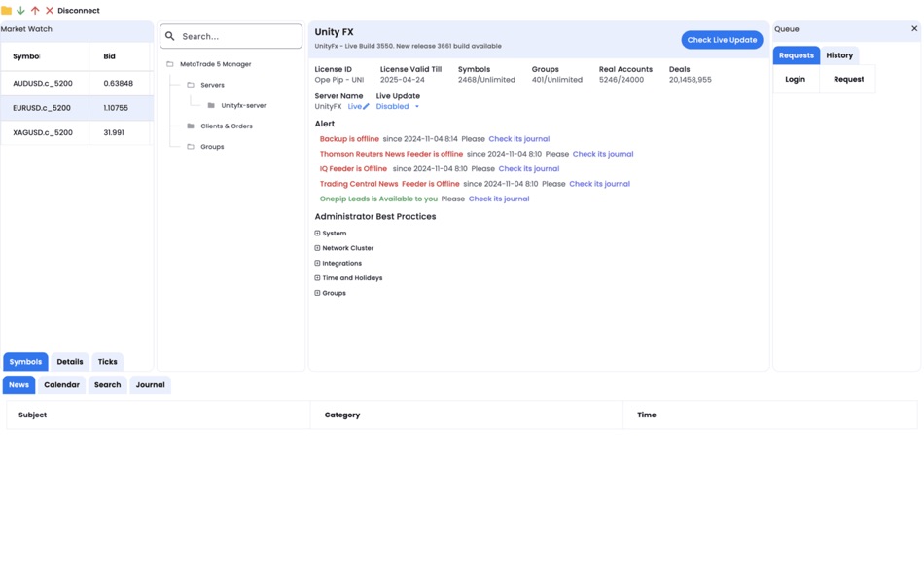Click Onepip Leads is Available alert text
Screen dimensions: 924x578
[x=378, y=199]
